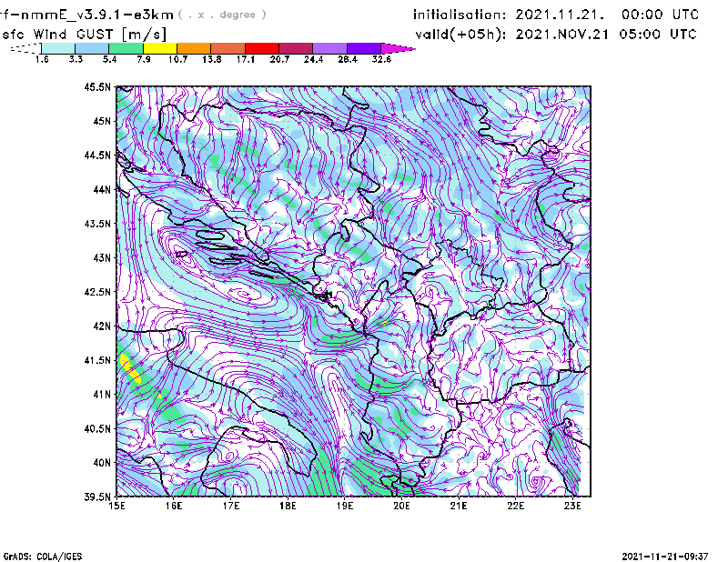Click the 43.5N latitude axis label
728x562 pixels.
[x=97, y=224]
